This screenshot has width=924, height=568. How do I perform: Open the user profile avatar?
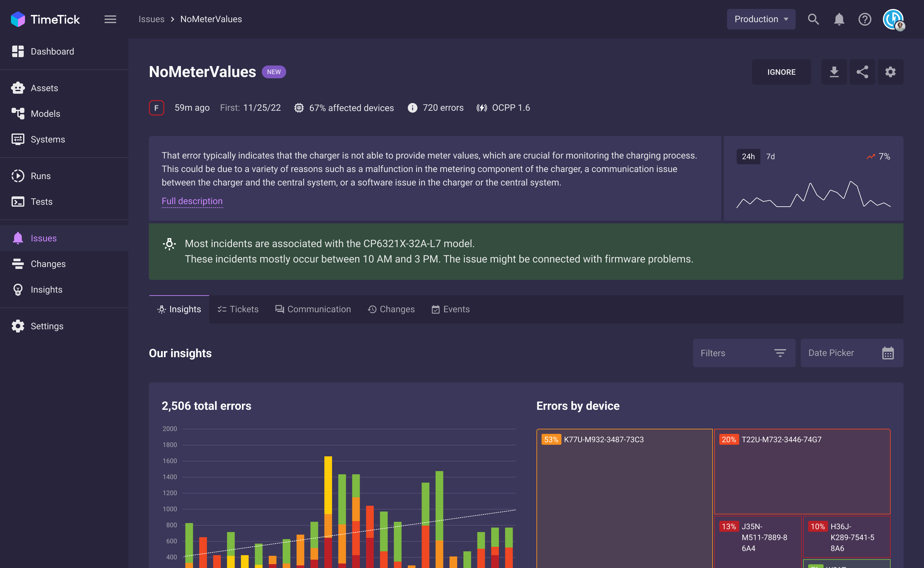click(894, 19)
